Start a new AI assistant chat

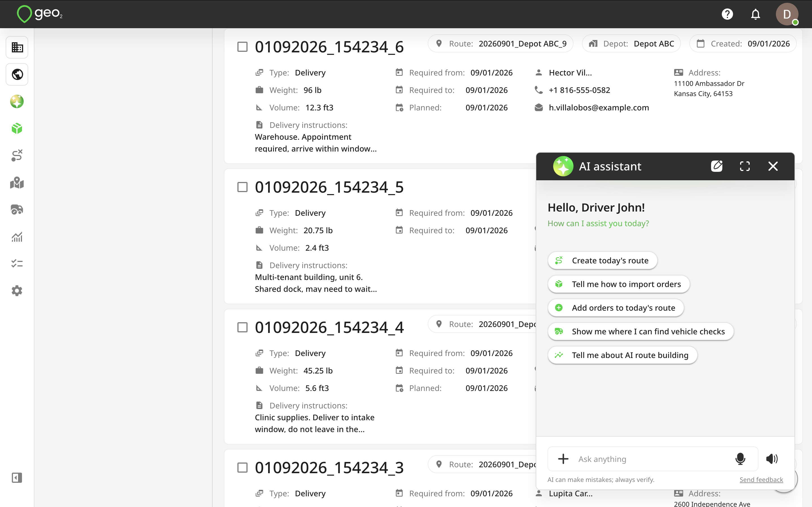coord(717,166)
